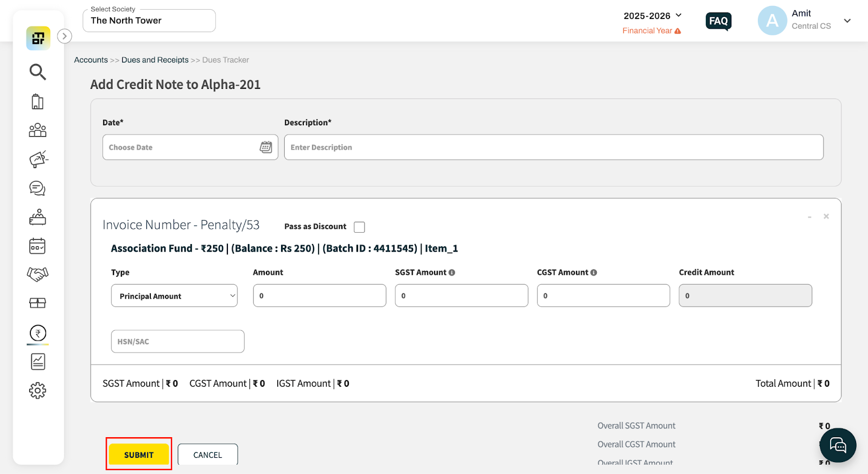The width and height of the screenshot is (868, 474).
Task: Click the Overall CGST Amount label
Action: click(x=636, y=444)
